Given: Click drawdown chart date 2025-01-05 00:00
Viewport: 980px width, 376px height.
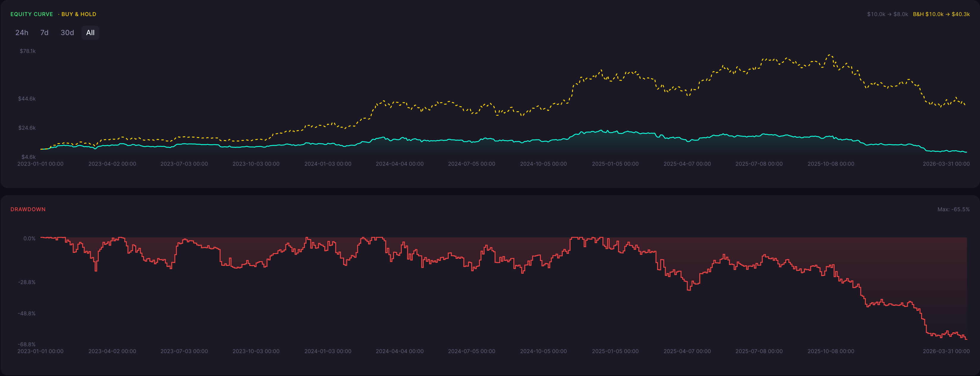Looking at the screenshot, I should tap(615, 351).
